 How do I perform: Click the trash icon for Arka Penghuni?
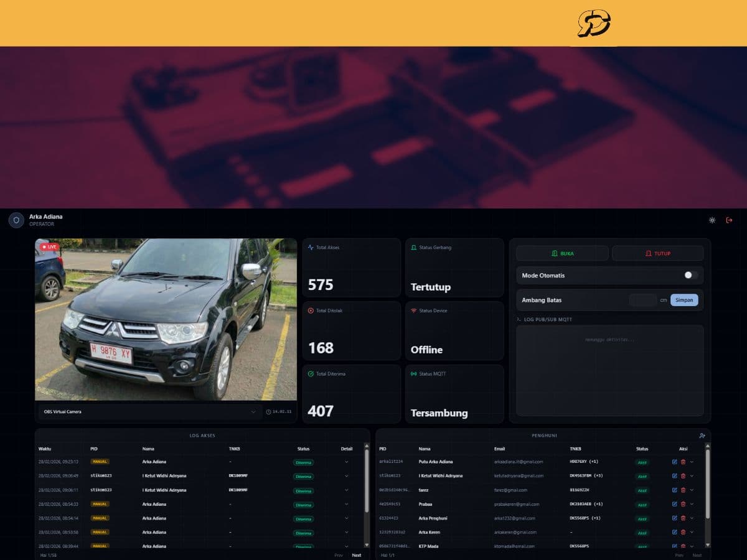point(683,518)
